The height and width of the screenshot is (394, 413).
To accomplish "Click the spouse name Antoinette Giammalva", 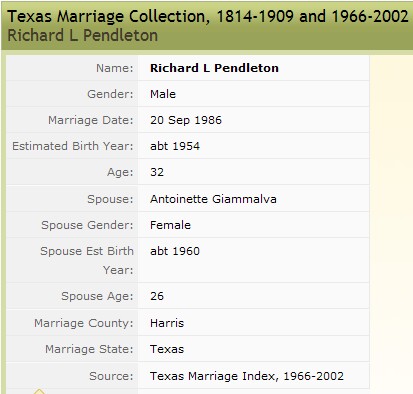I will coord(213,199).
